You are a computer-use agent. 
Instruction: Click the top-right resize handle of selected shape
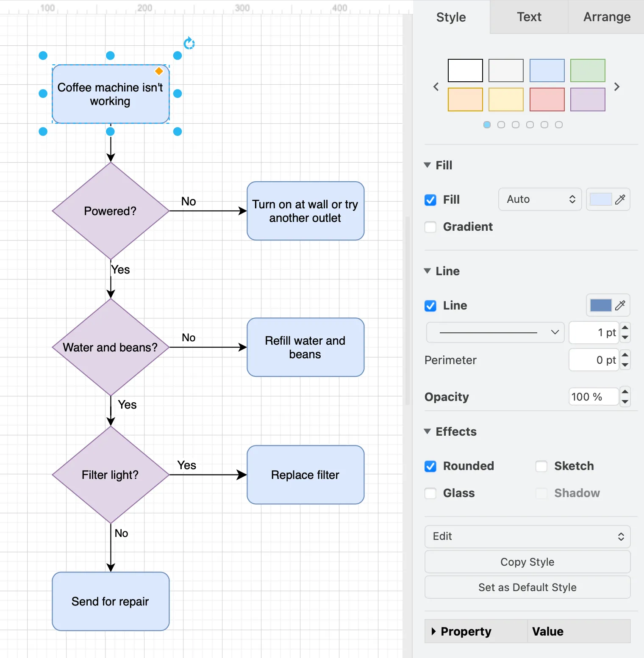tap(178, 55)
